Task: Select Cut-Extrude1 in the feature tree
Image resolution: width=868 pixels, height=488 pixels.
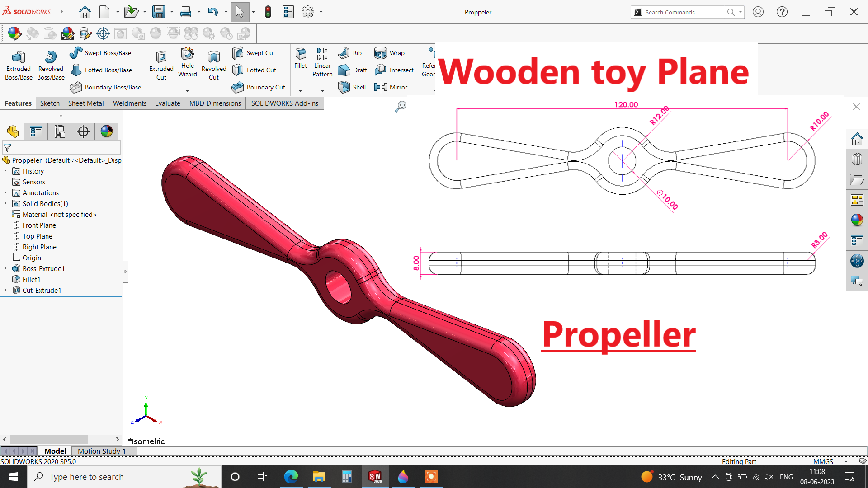Action: point(42,290)
